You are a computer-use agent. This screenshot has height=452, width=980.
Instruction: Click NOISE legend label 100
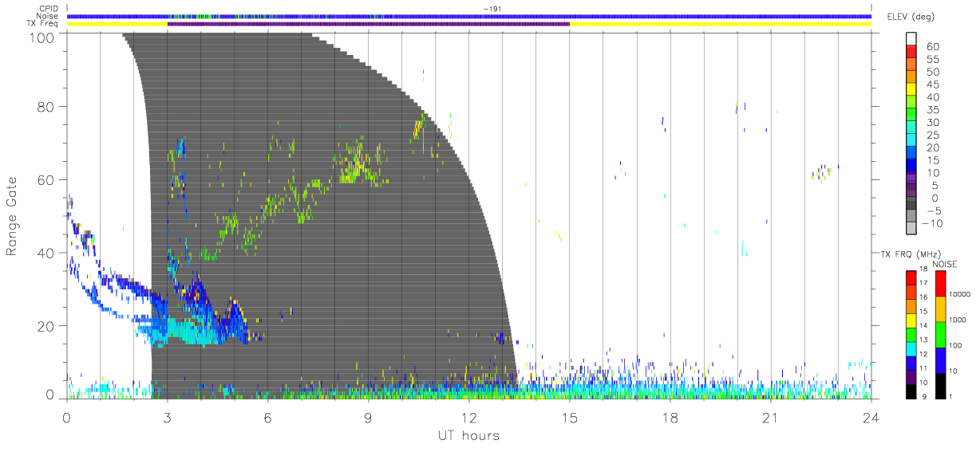point(957,345)
